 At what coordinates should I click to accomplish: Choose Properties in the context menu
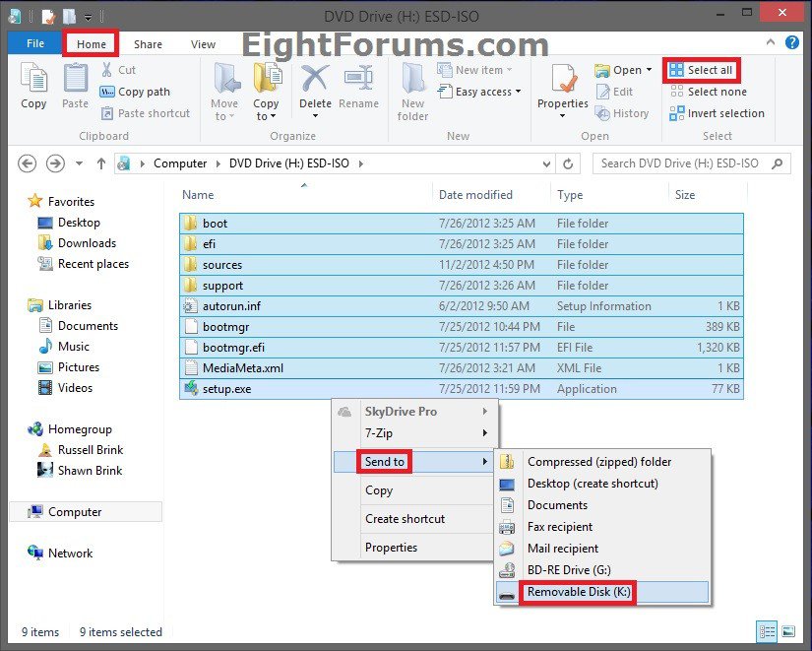tap(414, 548)
